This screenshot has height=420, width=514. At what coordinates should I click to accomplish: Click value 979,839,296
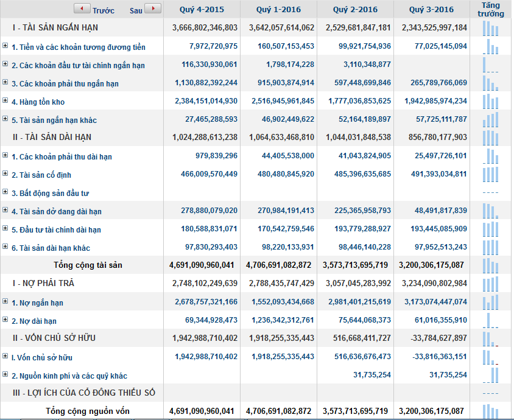point(216,156)
